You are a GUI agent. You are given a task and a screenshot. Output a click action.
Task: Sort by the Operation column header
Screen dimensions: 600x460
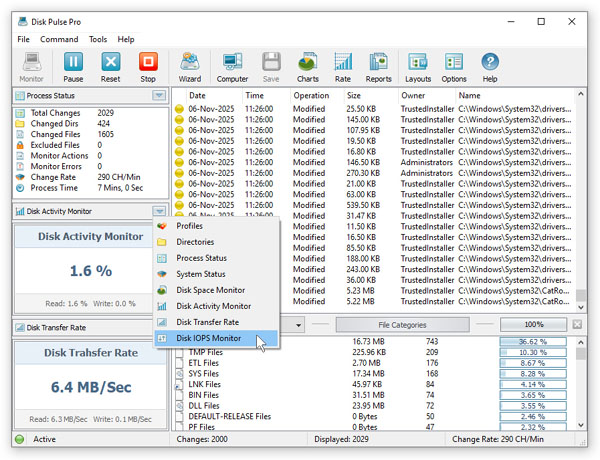click(x=316, y=96)
